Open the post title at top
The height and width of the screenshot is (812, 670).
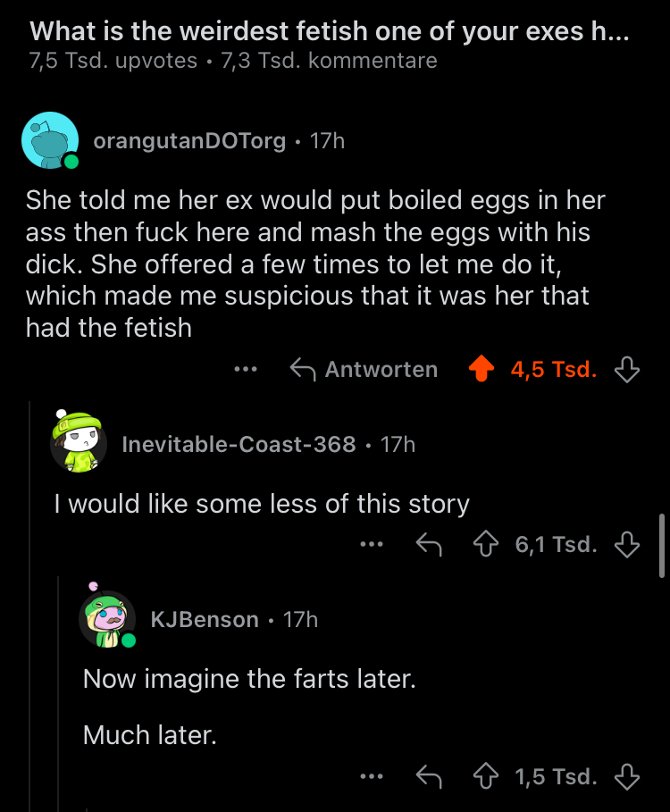329,31
